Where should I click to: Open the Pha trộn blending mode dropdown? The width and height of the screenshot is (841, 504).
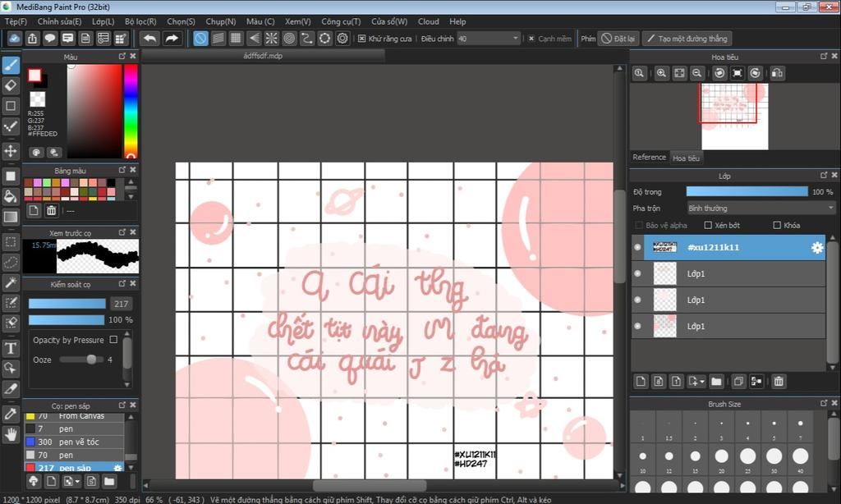pyautogui.click(x=761, y=208)
